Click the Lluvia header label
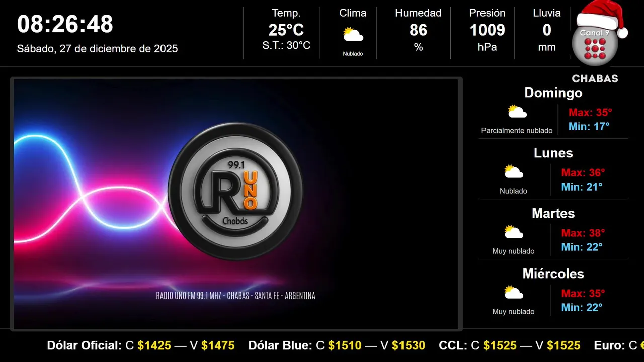This screenshot has height=362, width=644. coord(547,13)
